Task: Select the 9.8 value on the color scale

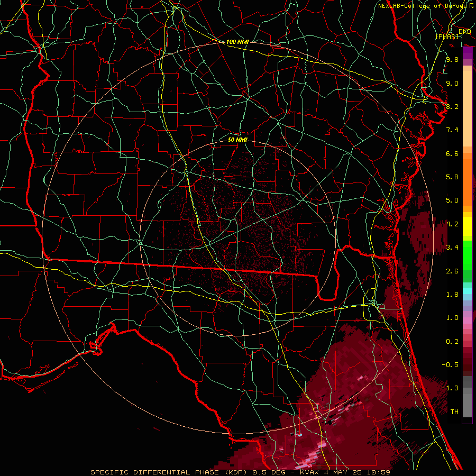Action: click(452, 59)
